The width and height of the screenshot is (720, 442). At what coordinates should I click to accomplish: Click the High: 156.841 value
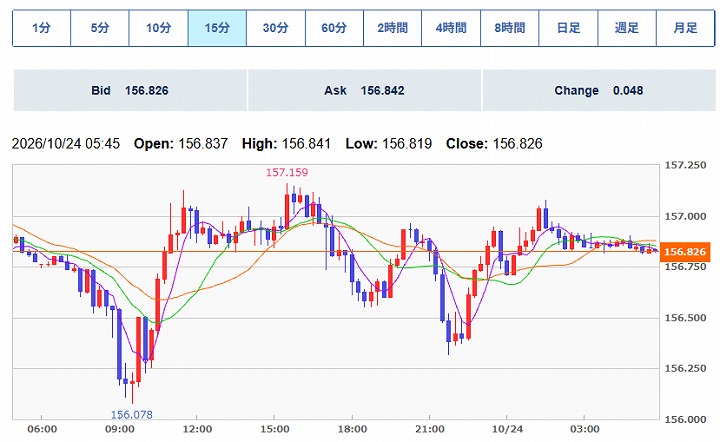coord(287,144)
